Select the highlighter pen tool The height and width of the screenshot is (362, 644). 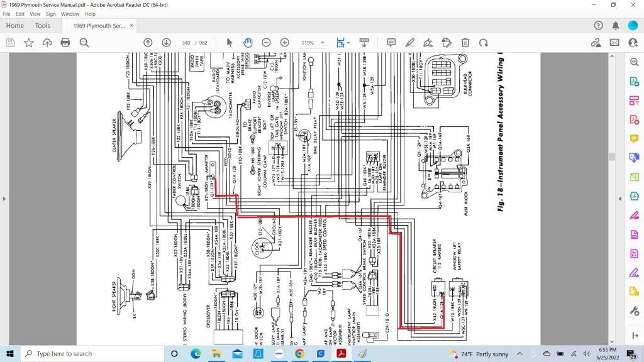[410, 43]
